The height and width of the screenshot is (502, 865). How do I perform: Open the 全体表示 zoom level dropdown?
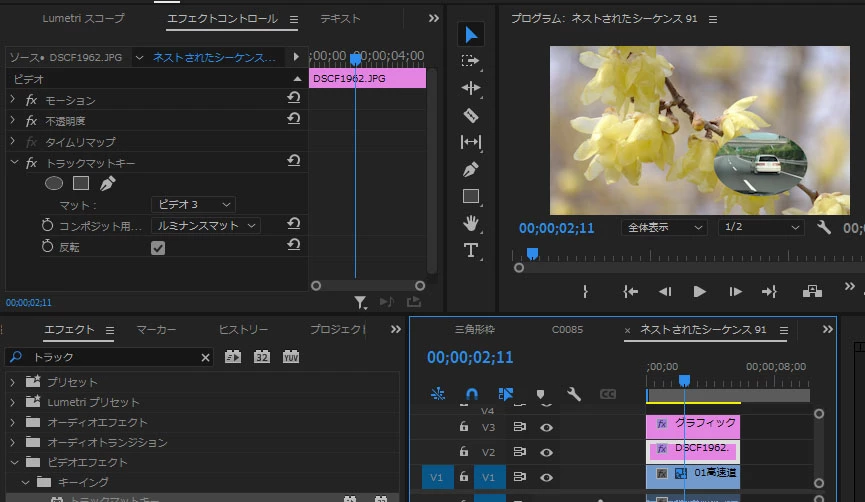(x=665, y=227)
